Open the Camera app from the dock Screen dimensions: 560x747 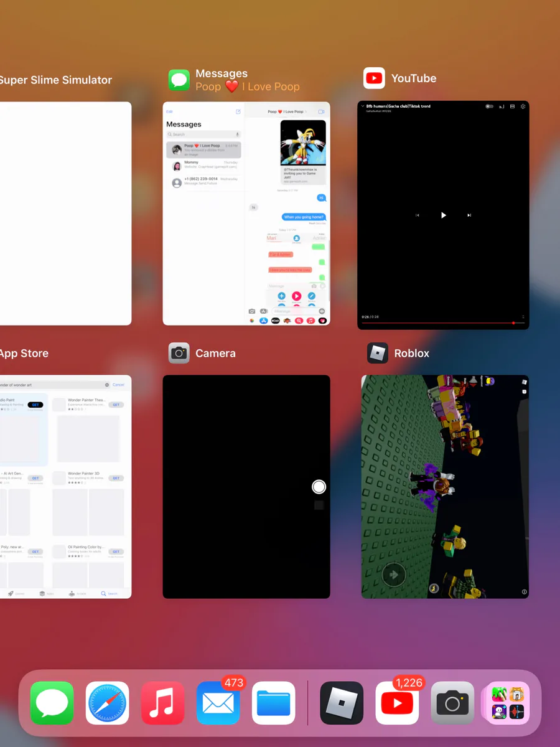coord(452,703)
